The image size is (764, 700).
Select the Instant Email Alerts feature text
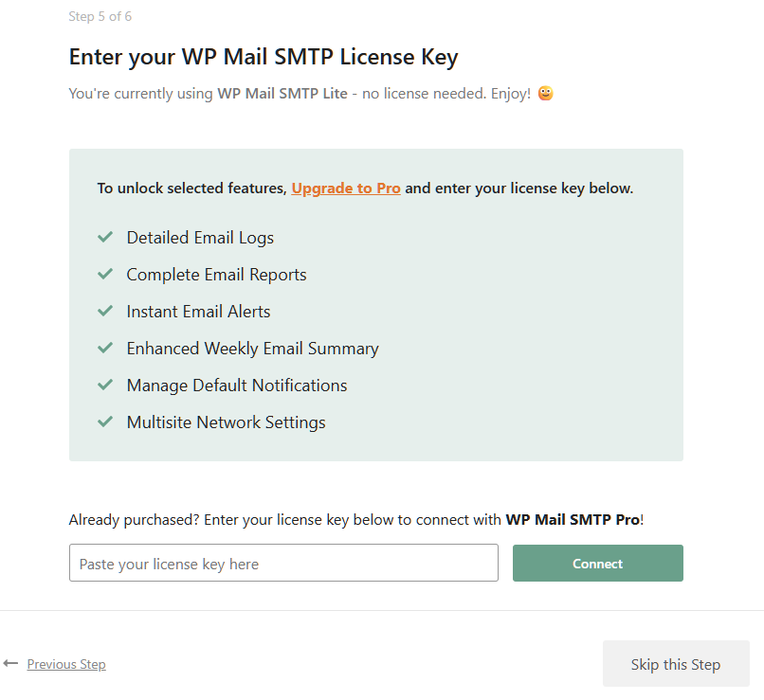coord(198,312)
